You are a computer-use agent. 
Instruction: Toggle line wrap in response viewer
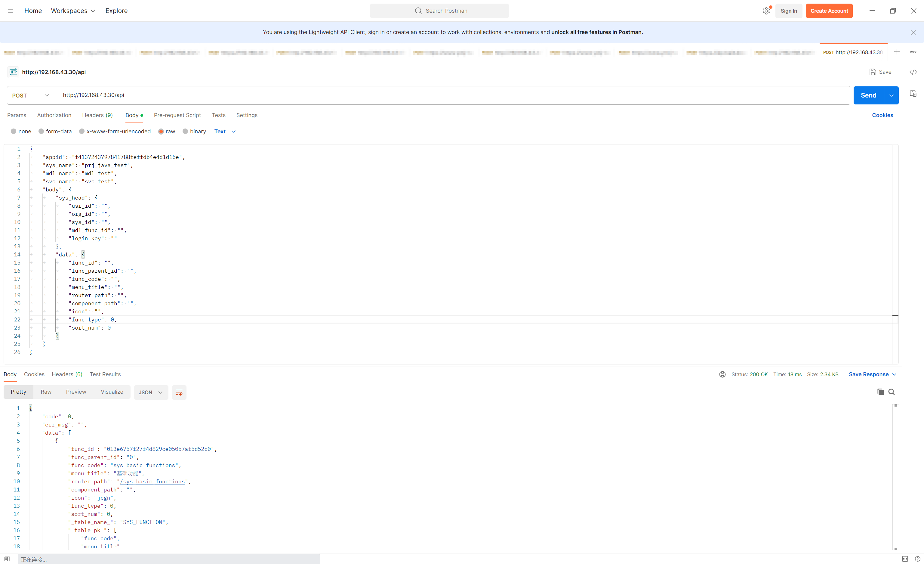click(x=179, y=392)
